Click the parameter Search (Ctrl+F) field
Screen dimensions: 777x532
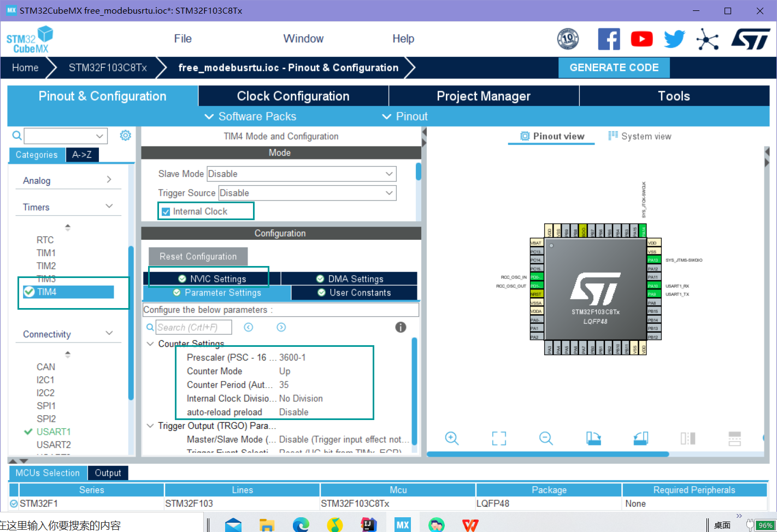tap(193, 327)
